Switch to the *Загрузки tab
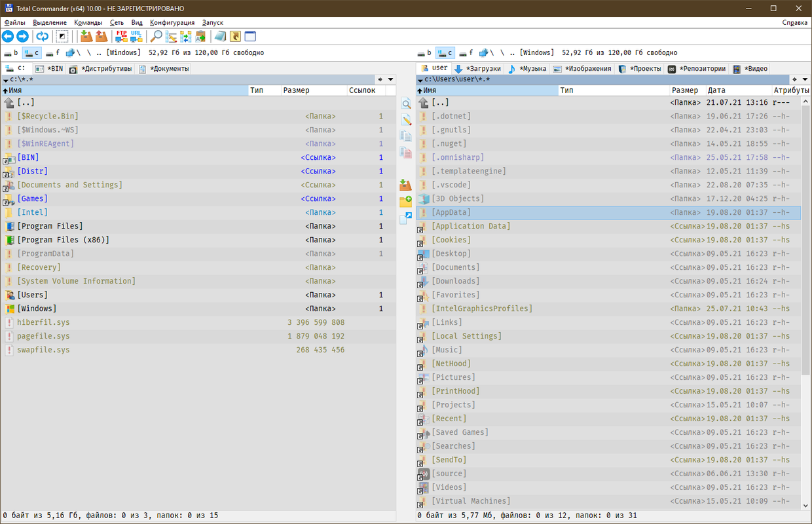812x524 pixels. click(477, 68)
